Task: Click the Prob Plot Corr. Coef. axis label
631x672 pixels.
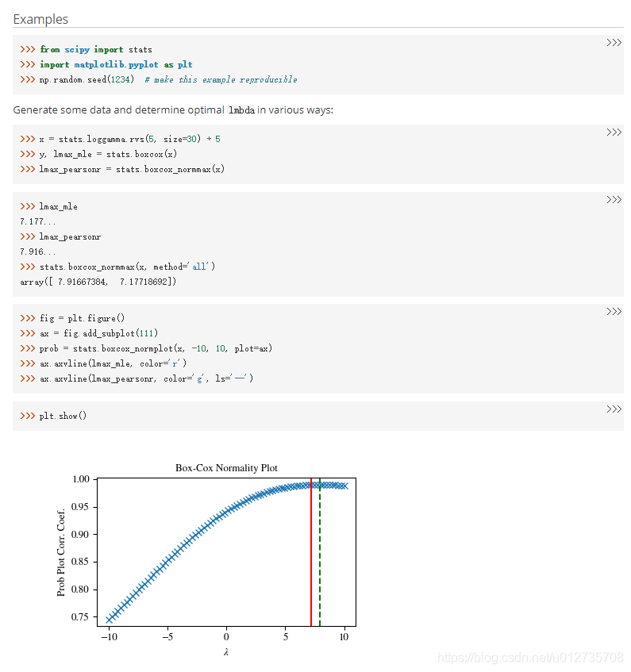Action: (61, 553)
